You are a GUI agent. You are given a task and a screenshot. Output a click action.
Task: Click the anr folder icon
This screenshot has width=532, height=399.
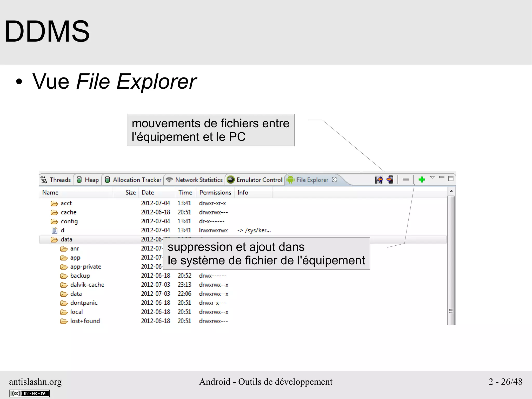click(x=64, y=249)
